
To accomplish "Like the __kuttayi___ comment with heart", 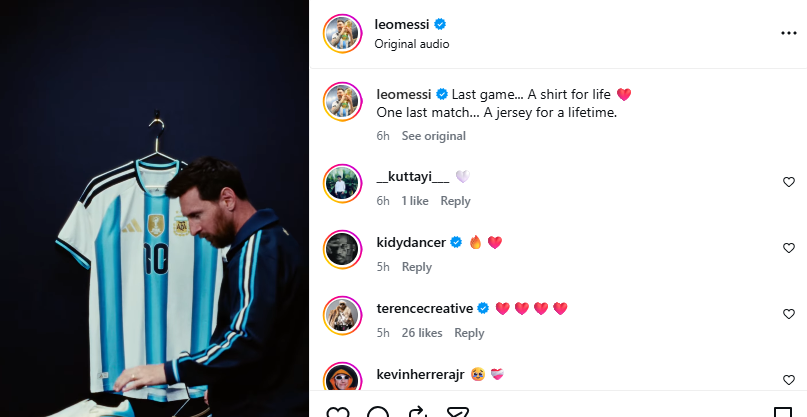I will (788, 182).
